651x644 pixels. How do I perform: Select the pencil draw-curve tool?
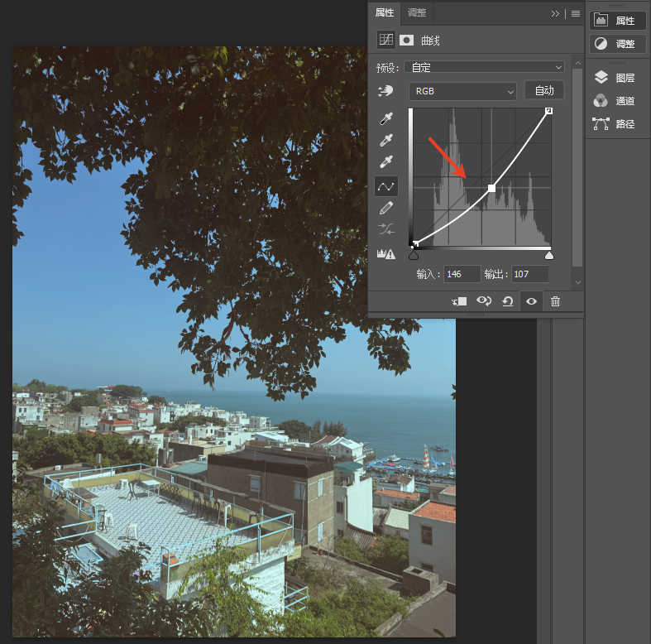pos(386,208)
